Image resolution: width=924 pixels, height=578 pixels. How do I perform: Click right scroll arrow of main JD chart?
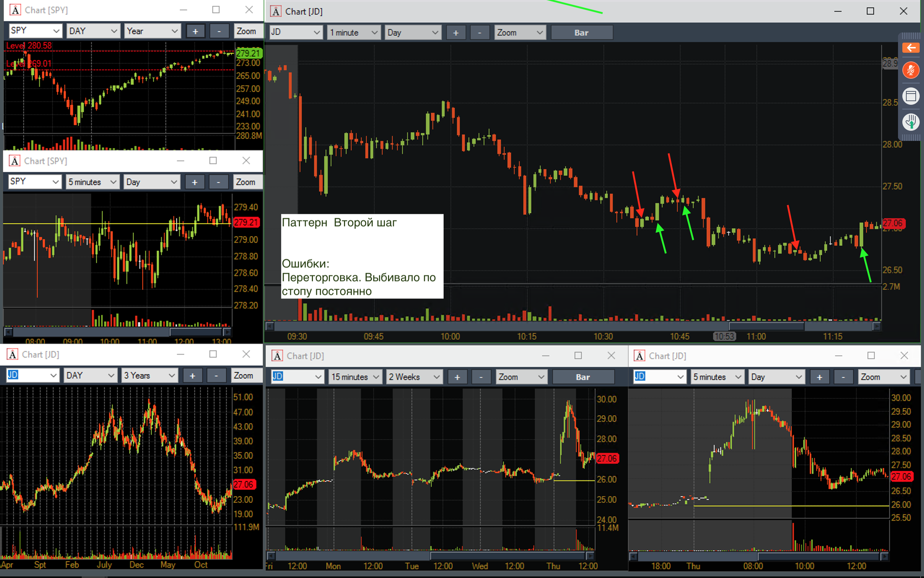877,326
